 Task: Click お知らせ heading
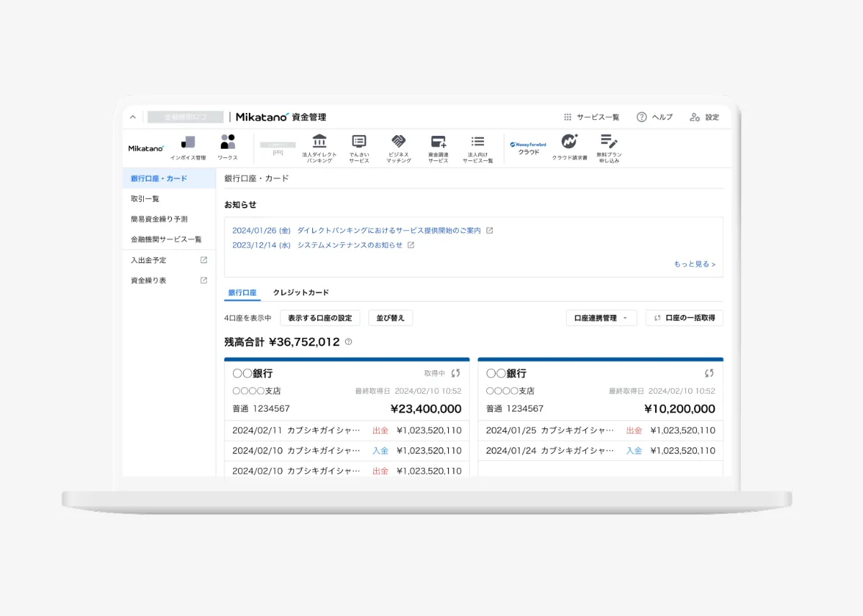click(x=240, y=205)
